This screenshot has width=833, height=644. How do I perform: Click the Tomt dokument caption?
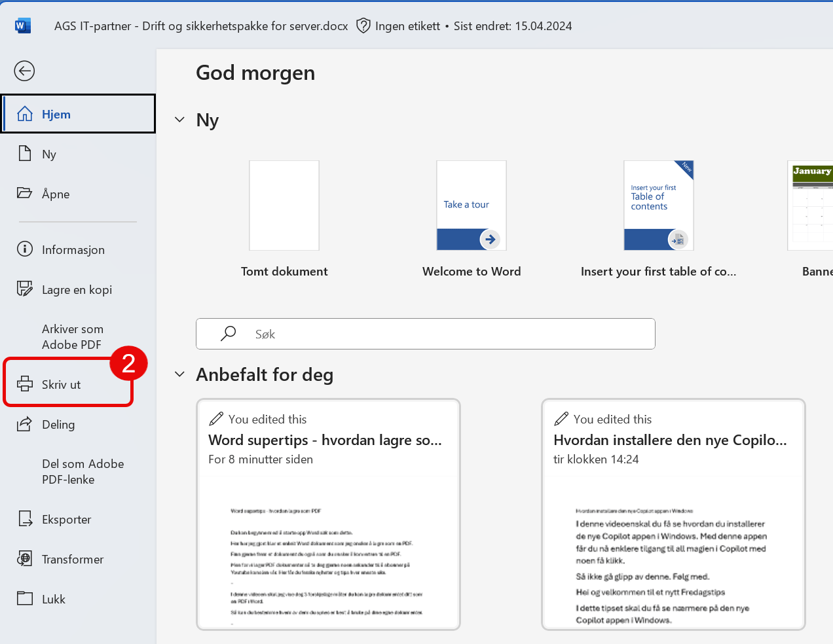284,271
